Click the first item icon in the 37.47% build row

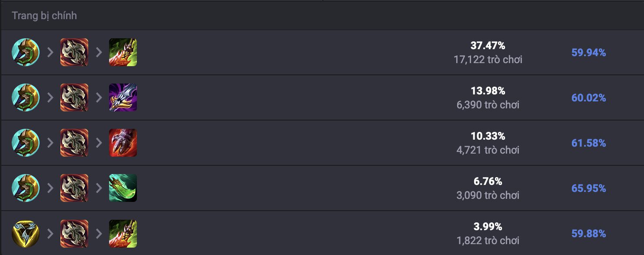click(26, 52)
